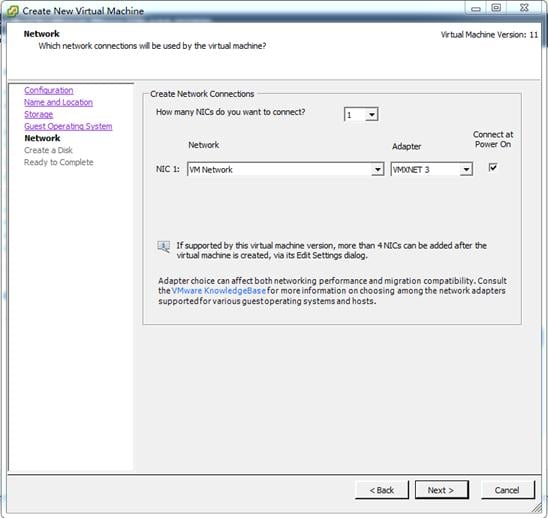The width and height of the screenshot is (548, 518).
Task: Click the Ready to Complete step
Action: click(59, 162)
